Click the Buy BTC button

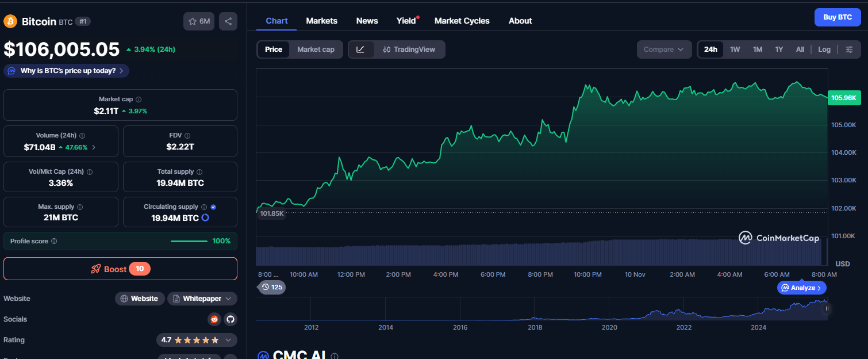coord(838,17)
